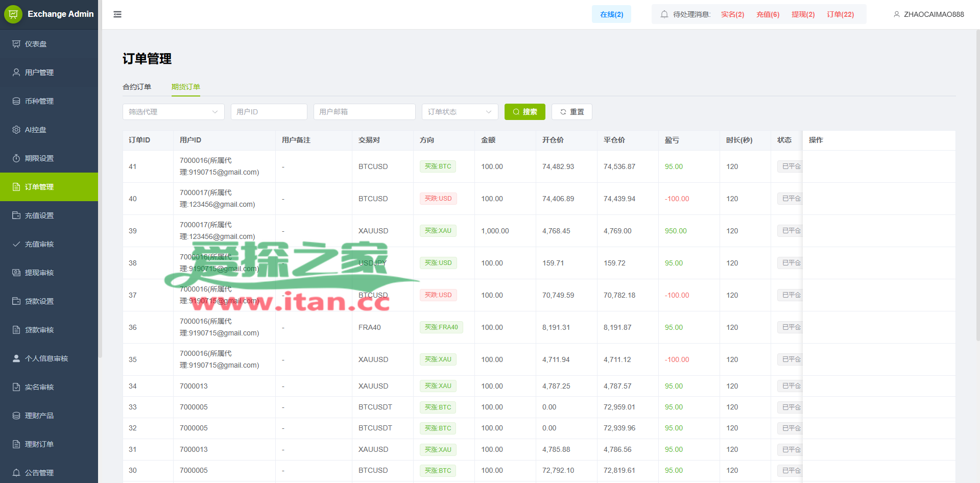Screen dimensions: 980x483
Task: Click the 订单管理 page heading
Action: coord(147,59)
